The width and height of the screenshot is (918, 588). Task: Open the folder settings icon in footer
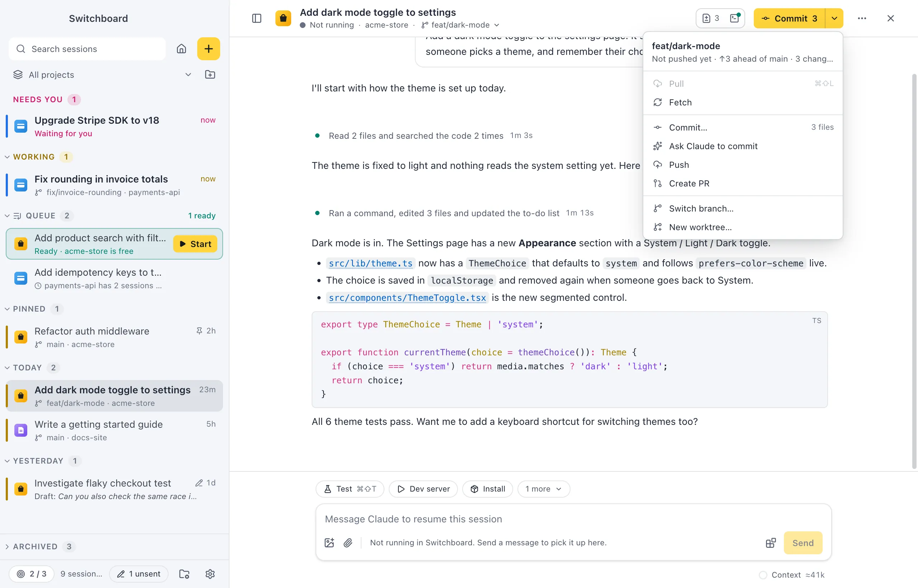tap(184, 574)
